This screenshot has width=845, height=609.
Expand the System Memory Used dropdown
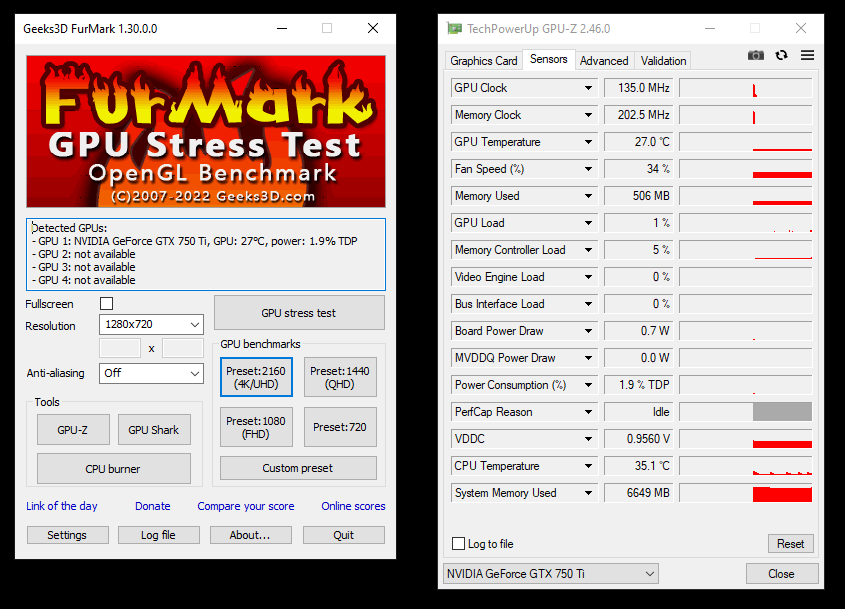coord(588,493)
